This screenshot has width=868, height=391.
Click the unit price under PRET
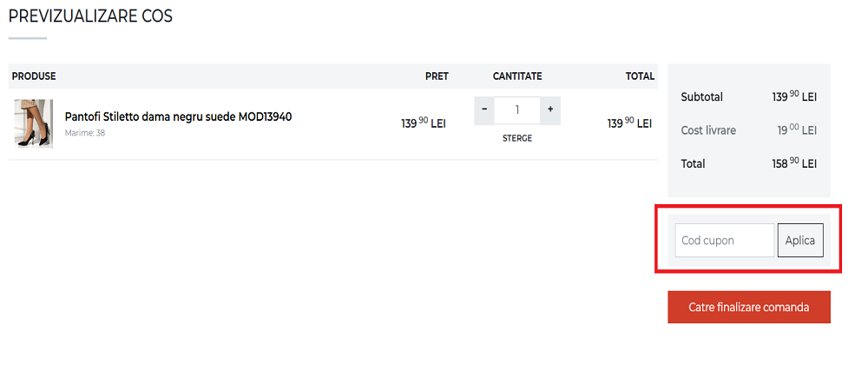point(423,123)
